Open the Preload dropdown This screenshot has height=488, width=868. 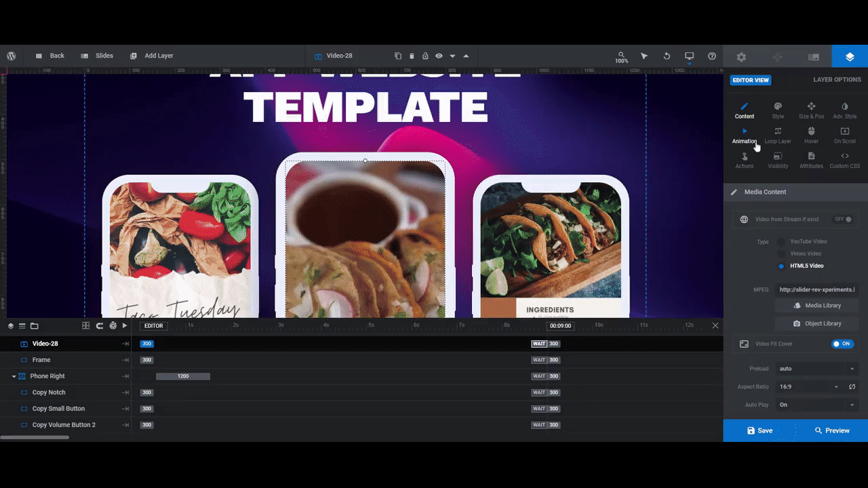(817, 369)
